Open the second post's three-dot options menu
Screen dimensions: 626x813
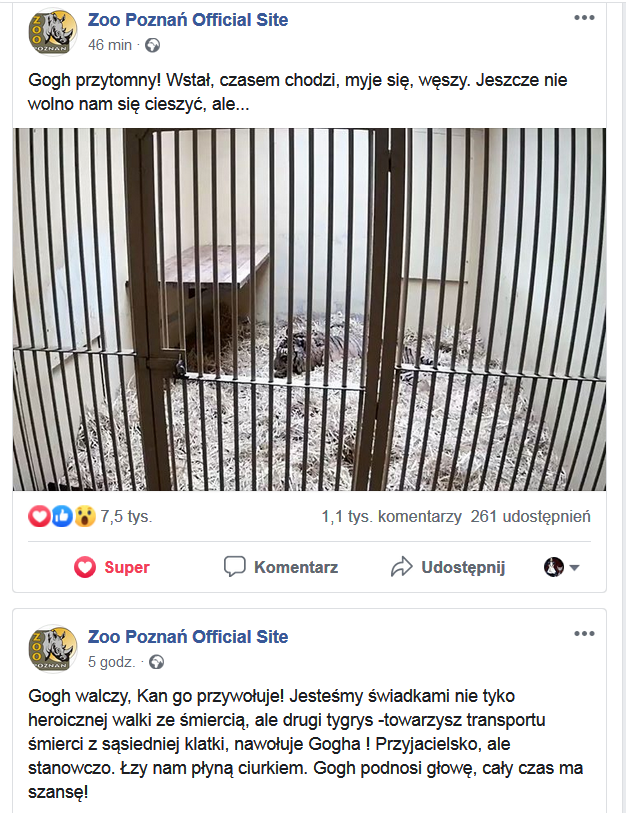tap(584, 634)
